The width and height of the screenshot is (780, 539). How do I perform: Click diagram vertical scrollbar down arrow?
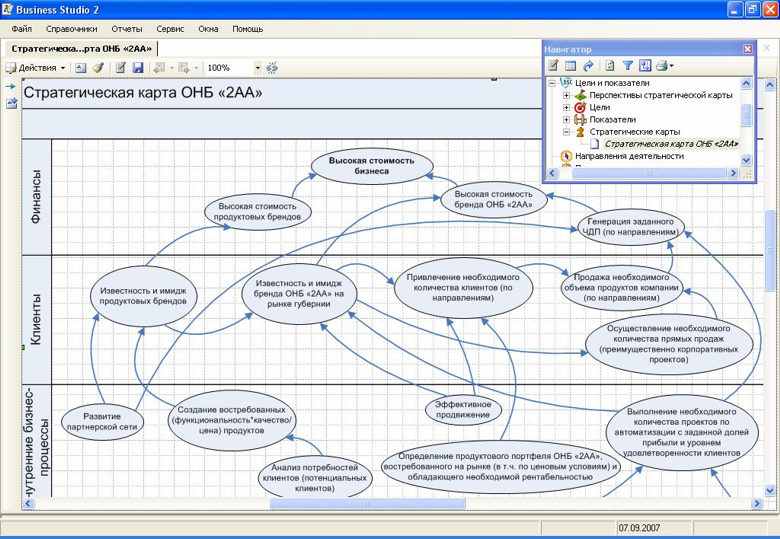770,491
